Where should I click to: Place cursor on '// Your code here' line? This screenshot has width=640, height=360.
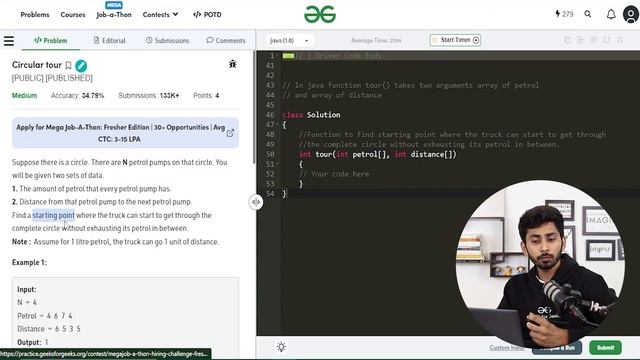334,174
